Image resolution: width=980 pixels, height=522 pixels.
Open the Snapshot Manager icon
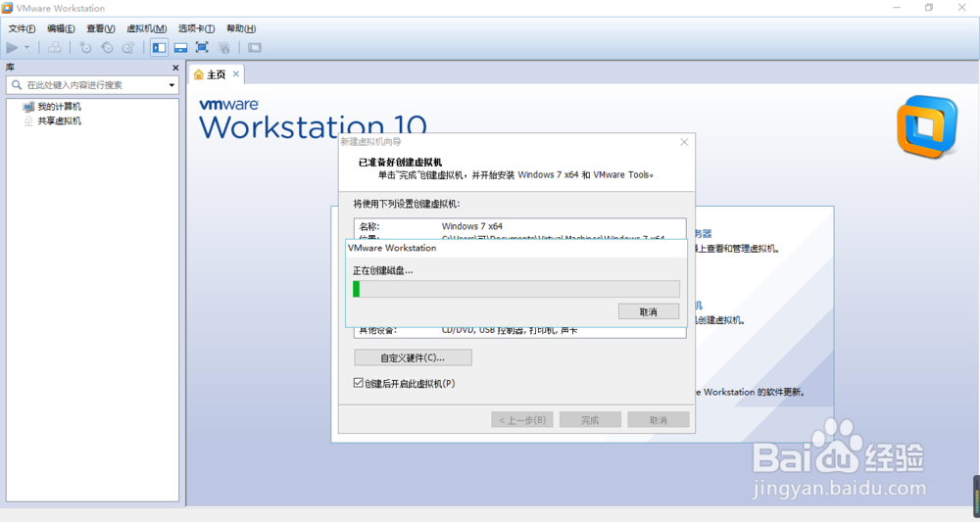128,47
